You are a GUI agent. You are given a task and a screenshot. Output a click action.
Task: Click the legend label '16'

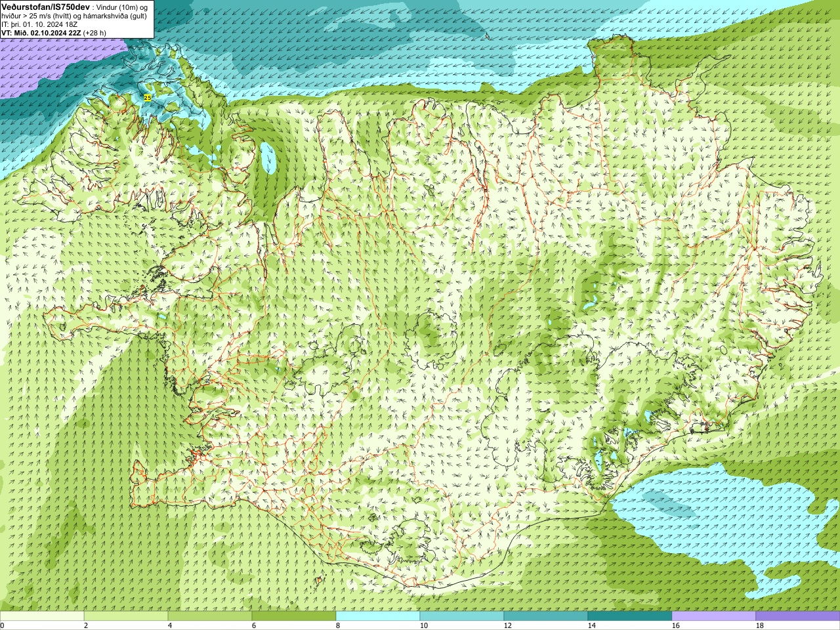click(675, 625)
